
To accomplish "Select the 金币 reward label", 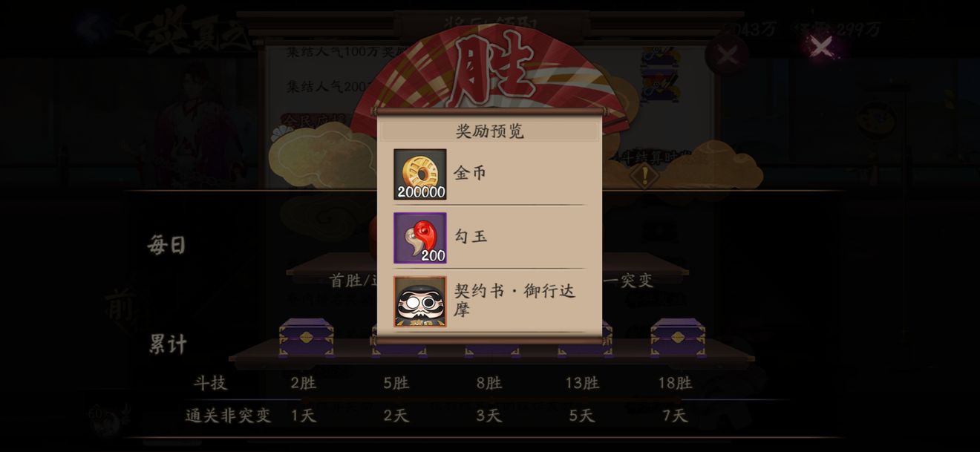I will click(470, 173).
